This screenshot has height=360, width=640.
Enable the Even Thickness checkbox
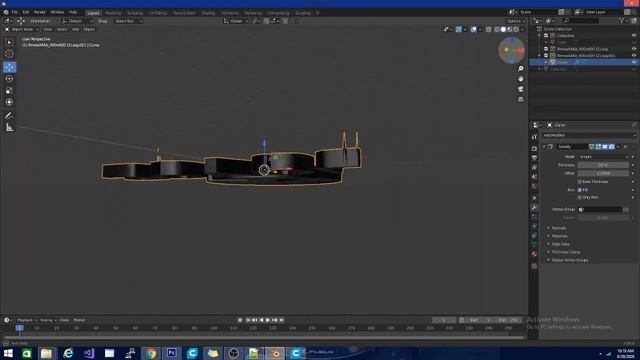(580, 182)
